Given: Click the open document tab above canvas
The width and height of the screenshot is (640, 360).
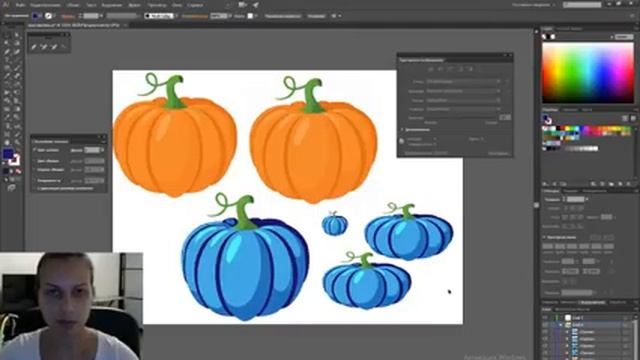Looking at the screenshot, I should pyautogui.click(x=75, y=25).
